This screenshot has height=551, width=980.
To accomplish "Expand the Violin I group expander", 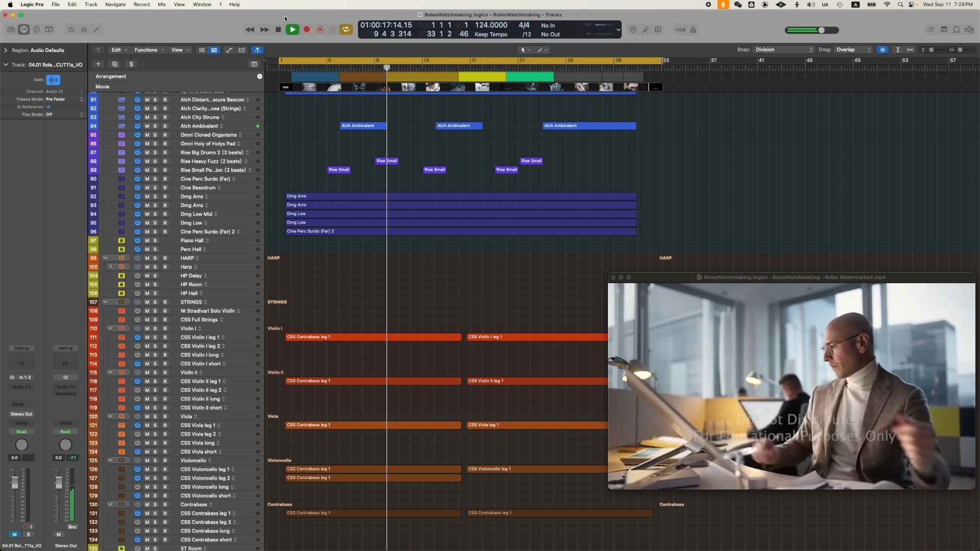I will pos(110,328).
